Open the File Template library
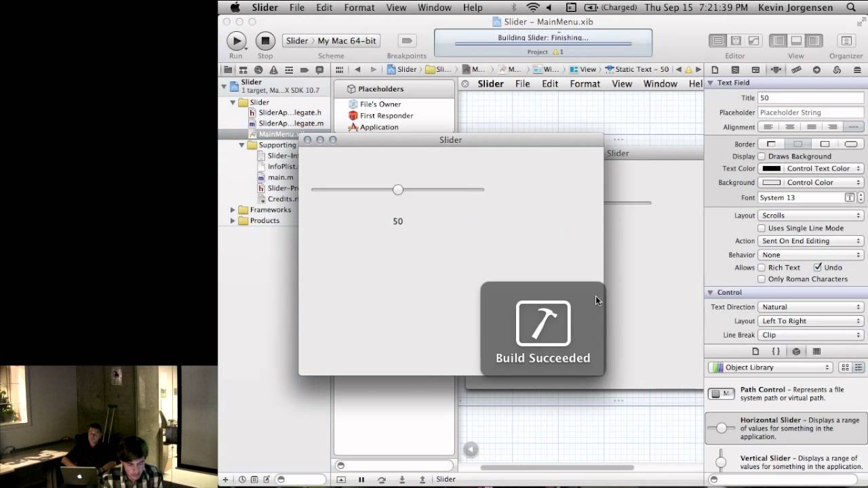 755,351
